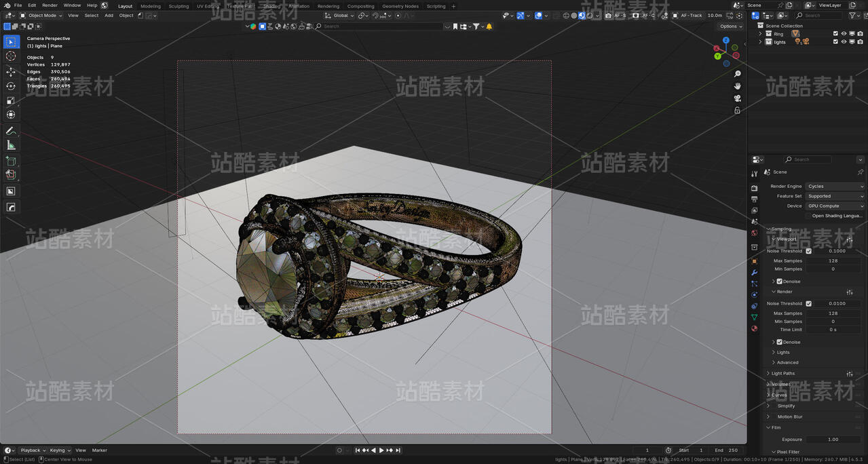This screenshot has height=464, width=868.
Task: Select the Add Cube tool
Action: point(11,161)
